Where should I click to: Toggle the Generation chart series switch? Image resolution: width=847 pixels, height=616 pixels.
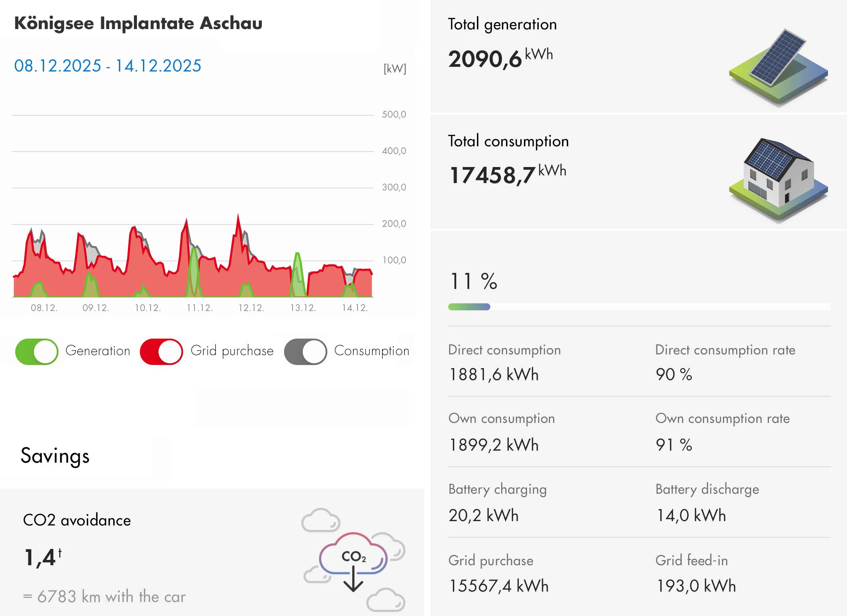click(37, 351)
